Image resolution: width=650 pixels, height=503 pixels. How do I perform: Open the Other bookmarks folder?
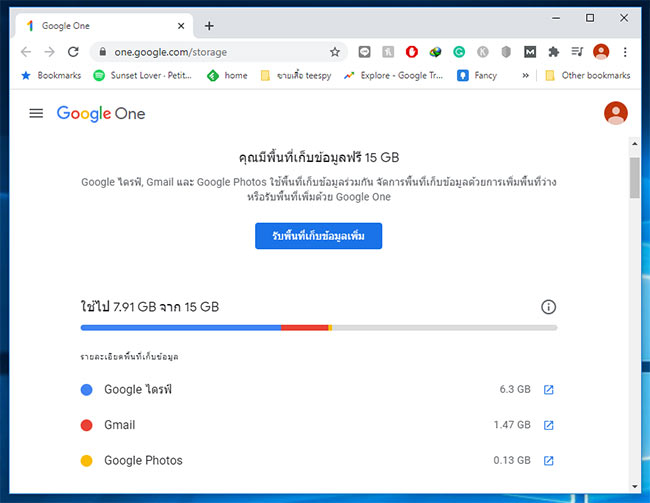coord(588,75)
